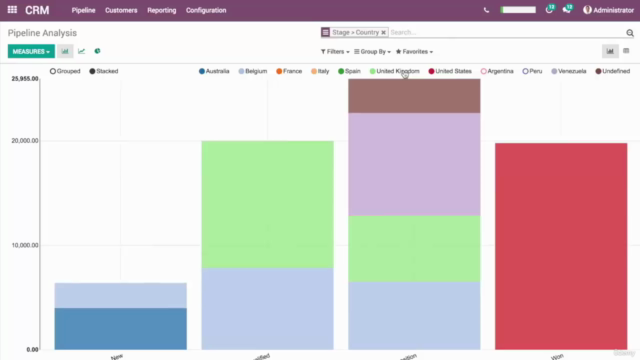Select the Grouped radio option
This screenshot has width=640, height=360.
pyautogui.click(x=65, y=71)
